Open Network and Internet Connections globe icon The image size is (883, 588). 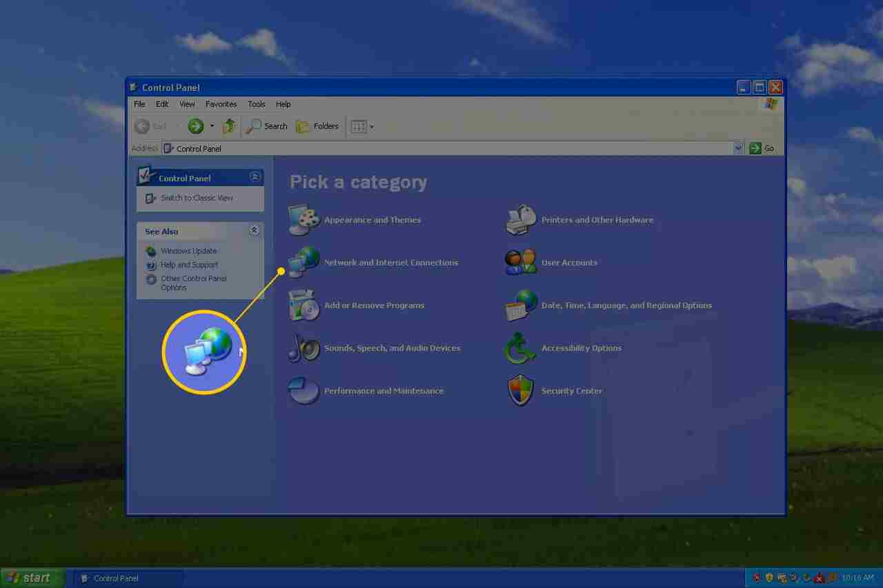click(x=304, y=263)
